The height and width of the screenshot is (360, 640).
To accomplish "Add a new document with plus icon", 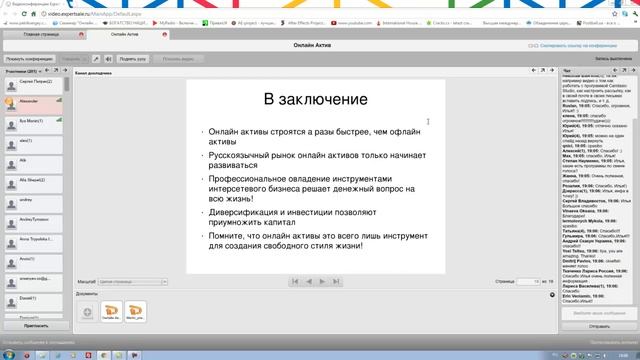I will [87, 312].
